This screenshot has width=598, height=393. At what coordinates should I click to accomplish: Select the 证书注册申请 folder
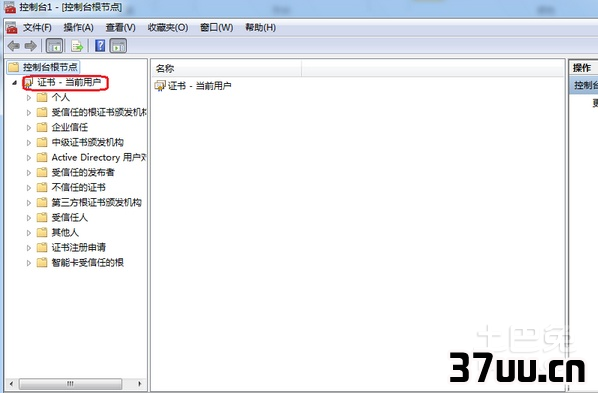click(79, 247)
